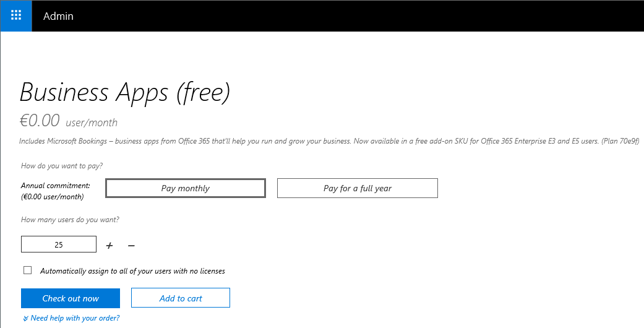Image resolution: width=644 pixels, height=328 pixels.
Task: Select the Pay monthly option
Action: pos(186,188)
